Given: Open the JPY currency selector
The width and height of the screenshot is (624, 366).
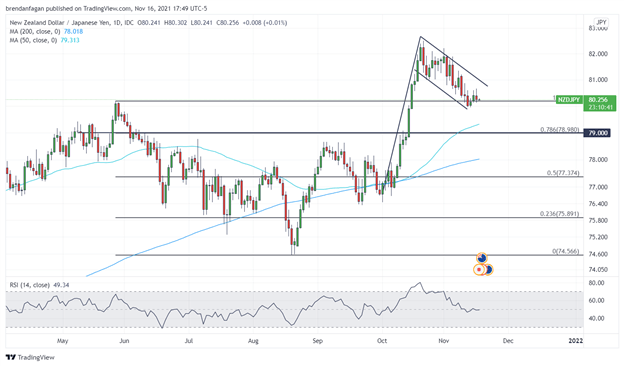Looking at the screenshot, I should coord(601,23).
